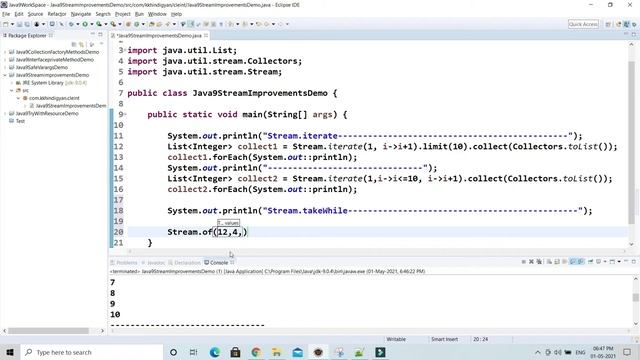Minimize the Package Explorer view
640x360 pixels.
coord(93,34)
